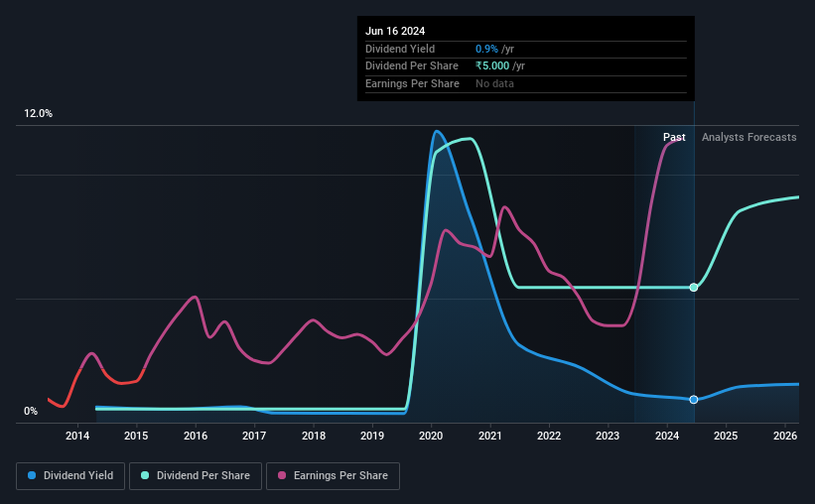Toggle the Earnings Per Share legend button
Image resolution: width=815 pixels, height=504 pixels.
[x=333, y=475]
